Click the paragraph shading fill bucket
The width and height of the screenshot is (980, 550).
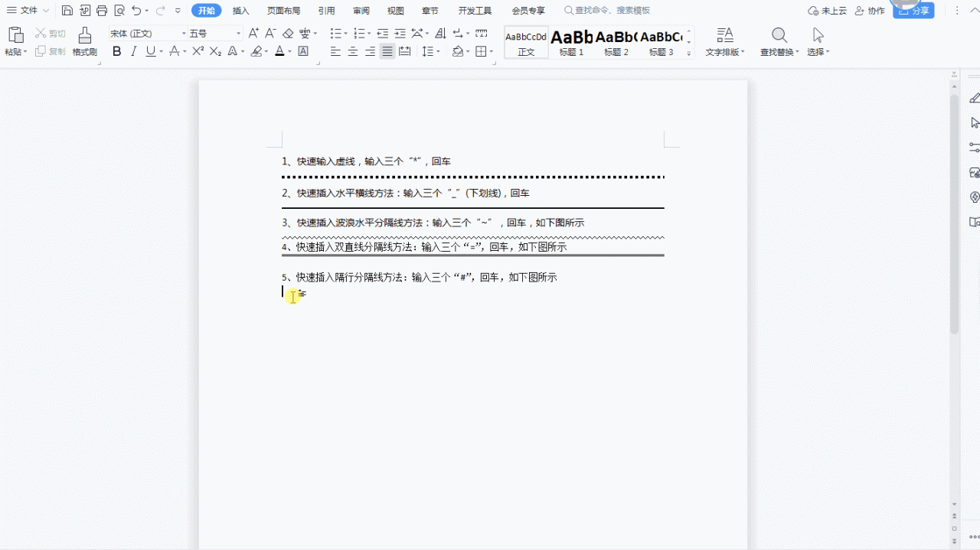point(458,51)
